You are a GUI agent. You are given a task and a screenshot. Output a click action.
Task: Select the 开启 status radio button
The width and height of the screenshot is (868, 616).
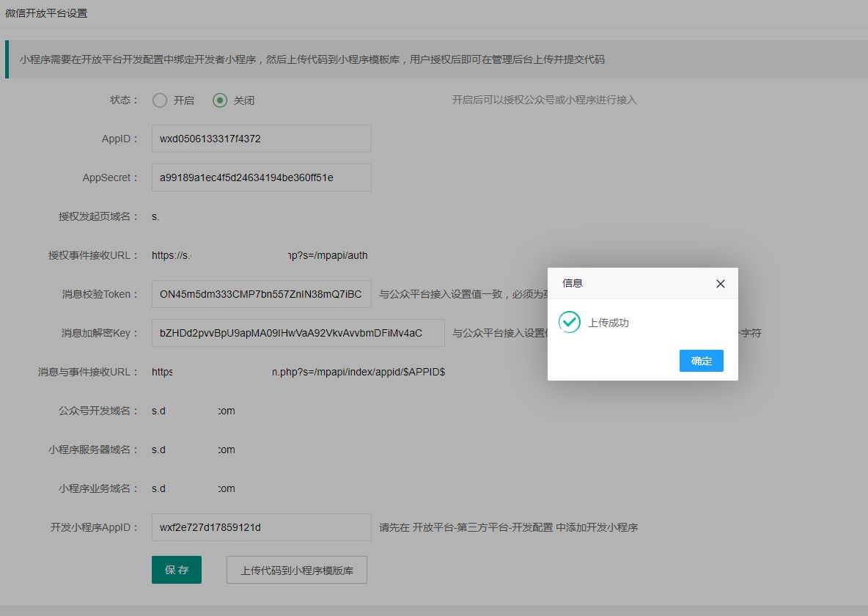click(x=160, y=100)
